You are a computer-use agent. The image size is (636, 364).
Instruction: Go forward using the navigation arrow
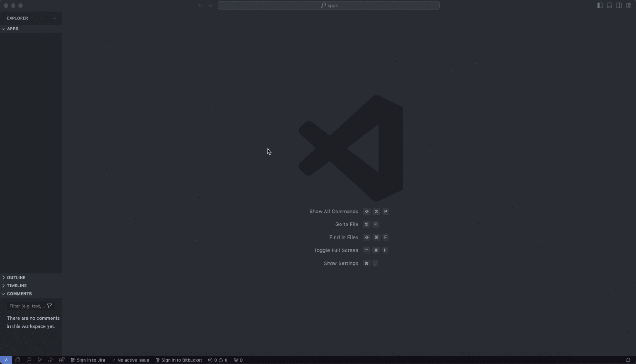[210, 5]
